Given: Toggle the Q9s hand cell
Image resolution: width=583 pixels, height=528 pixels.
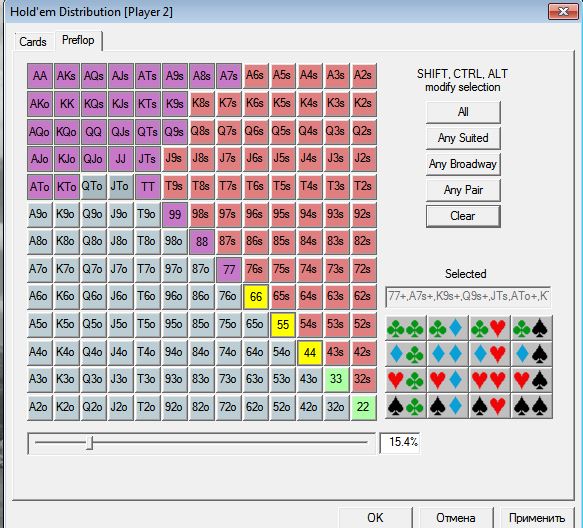Looking at the screenshot, I should pyautogui.click(x=175, y=131).
